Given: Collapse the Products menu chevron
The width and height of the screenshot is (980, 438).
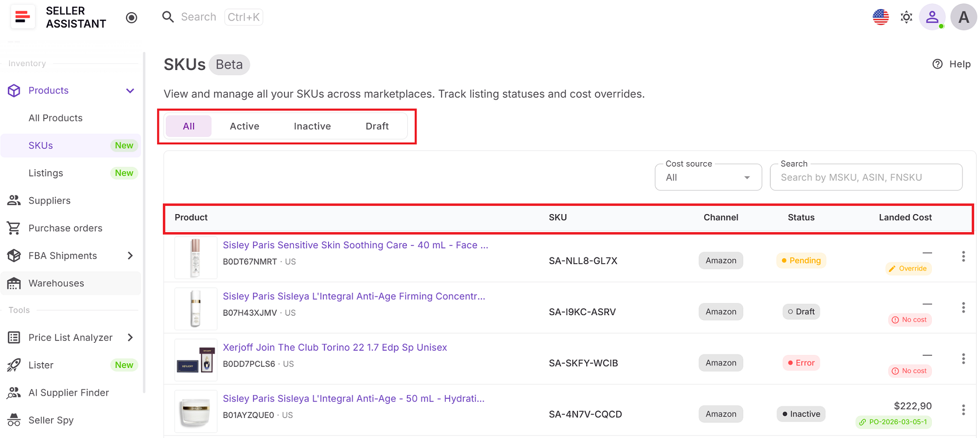Looking at the screenshot, I should click(130, 91).
